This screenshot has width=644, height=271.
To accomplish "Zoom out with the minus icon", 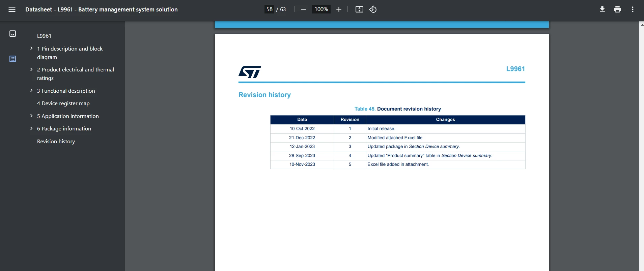I will coord(303,9).
